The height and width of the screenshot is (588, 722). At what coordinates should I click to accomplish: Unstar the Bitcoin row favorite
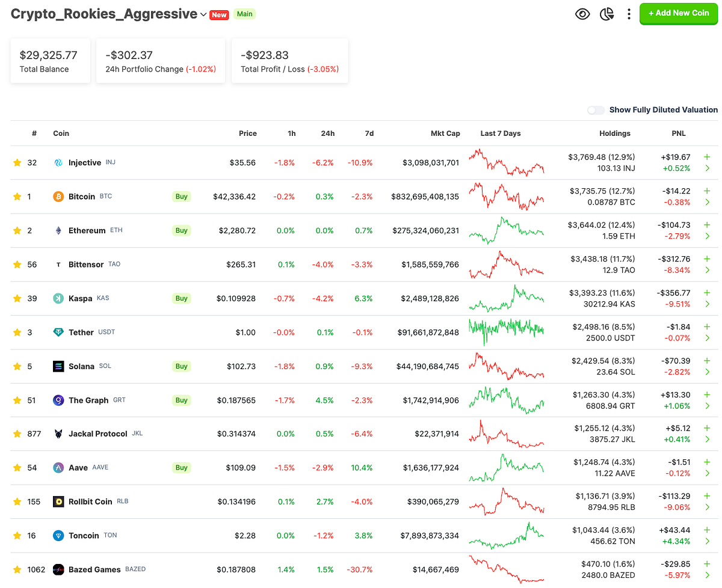point(17,196)
